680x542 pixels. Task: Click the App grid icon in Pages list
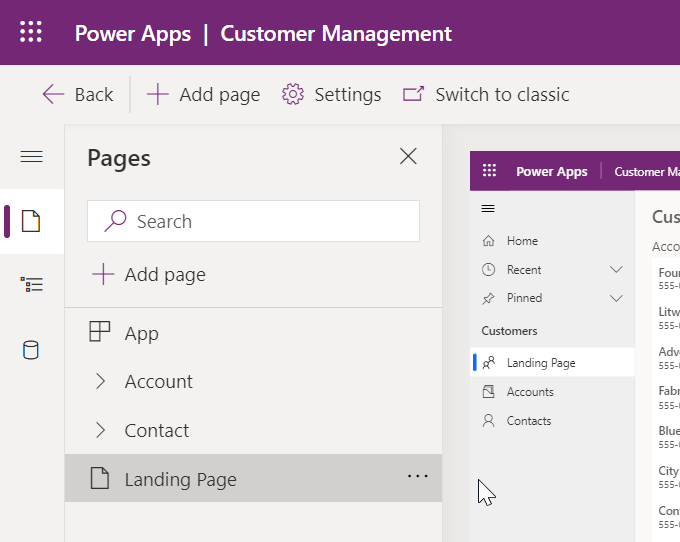pyautogui.click(x=100, y=332)
